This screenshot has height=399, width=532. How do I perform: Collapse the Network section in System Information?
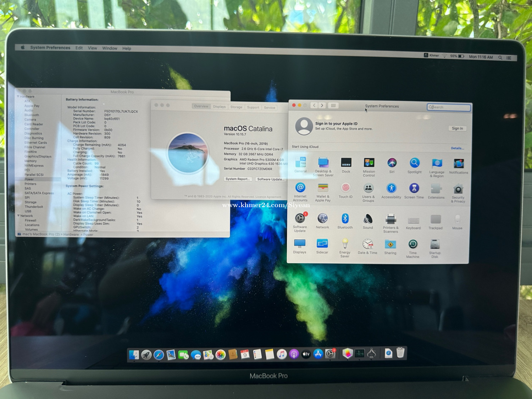[x=18, y=216]
